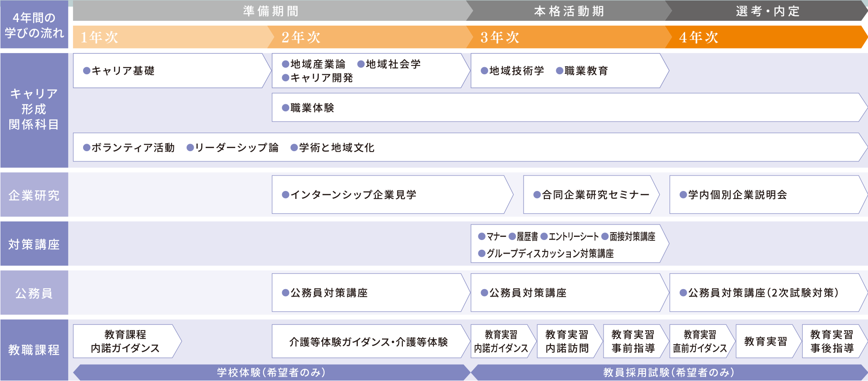
Task: Click the 教育実習 内諾訪問 box
Action: 567,342
